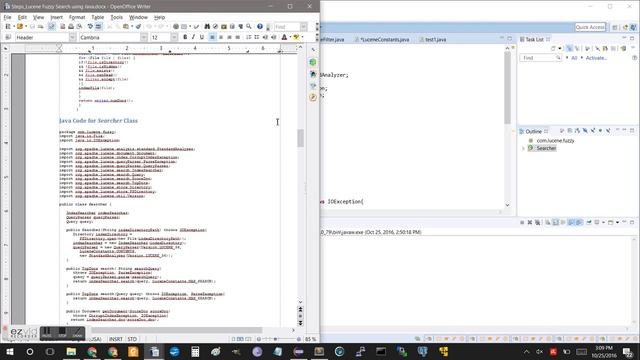640x360 pixels.
Task: Click the Print document icon
Action: pos(71,27)
